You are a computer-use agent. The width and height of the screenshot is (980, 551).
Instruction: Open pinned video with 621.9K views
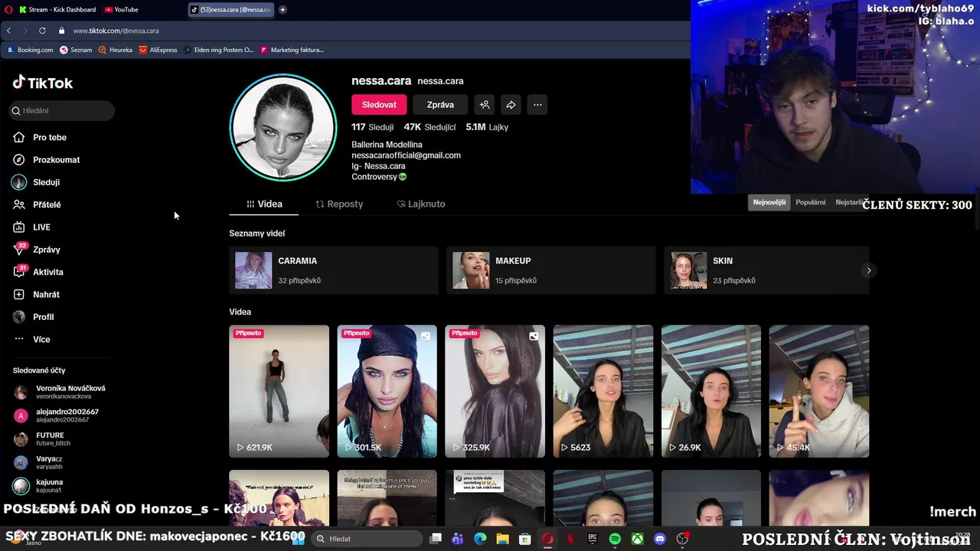click(279, 391)
